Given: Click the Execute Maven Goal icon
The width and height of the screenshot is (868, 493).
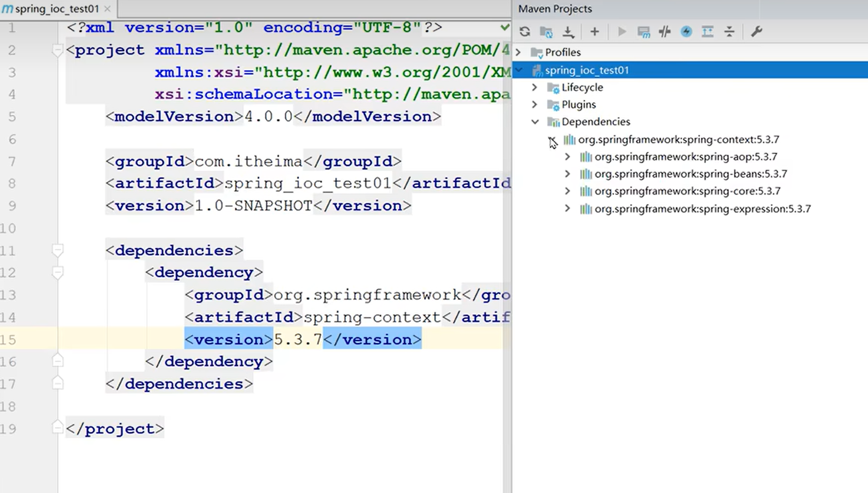Looking at the screenshot, I should click(x=643, y=32).
